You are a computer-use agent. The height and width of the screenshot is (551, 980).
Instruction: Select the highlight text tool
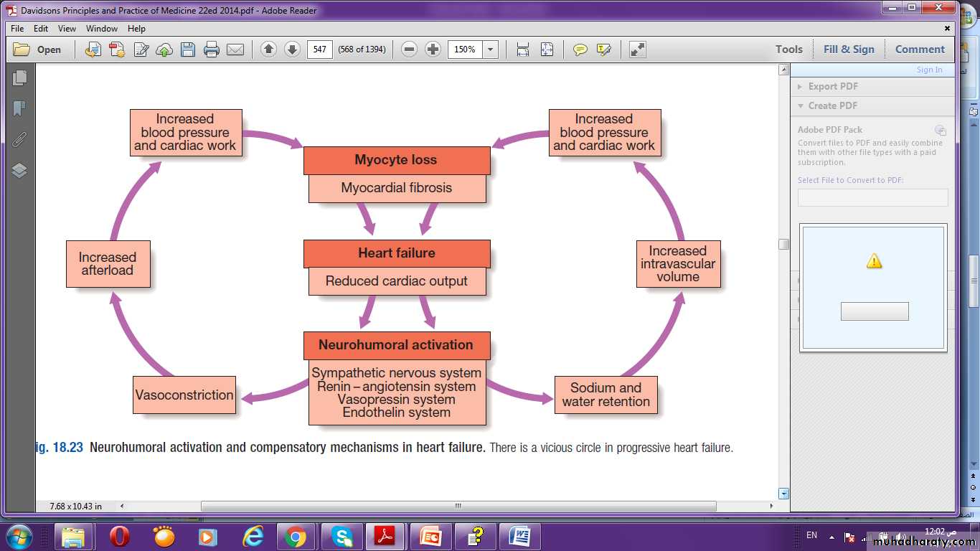pos(603,50)
